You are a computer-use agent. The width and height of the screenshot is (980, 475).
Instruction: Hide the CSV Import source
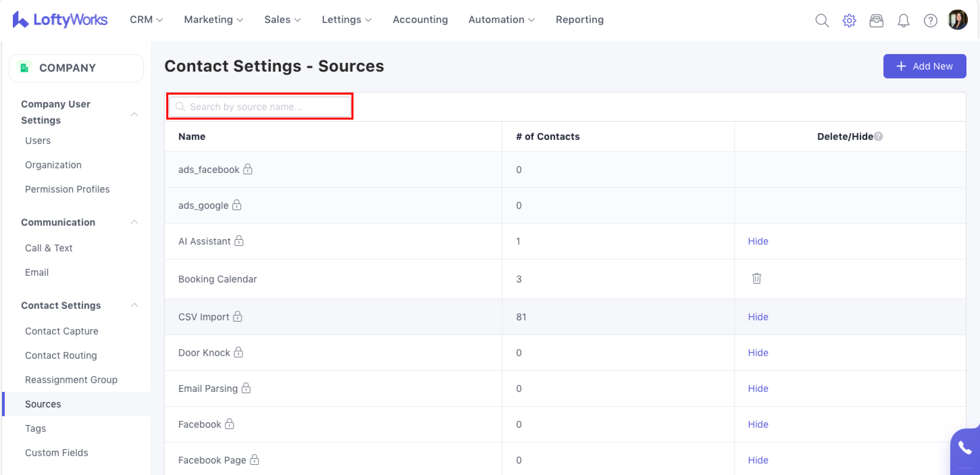tap(758, 317)
